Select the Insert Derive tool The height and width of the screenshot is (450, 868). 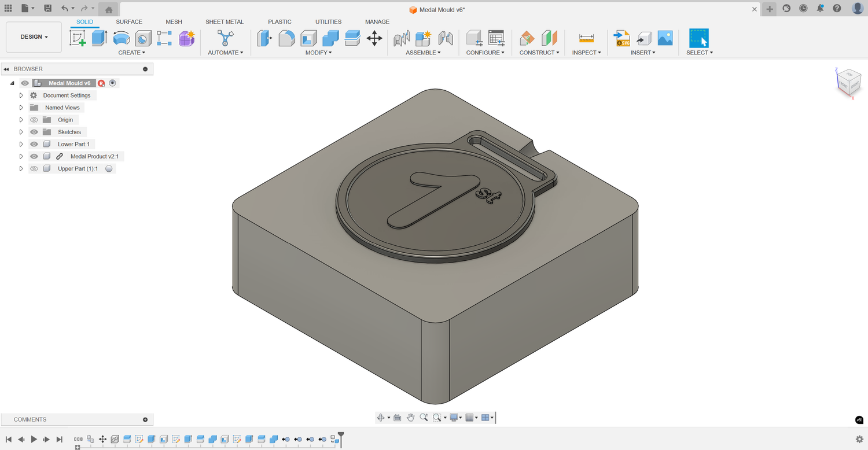tap(643, 38)
